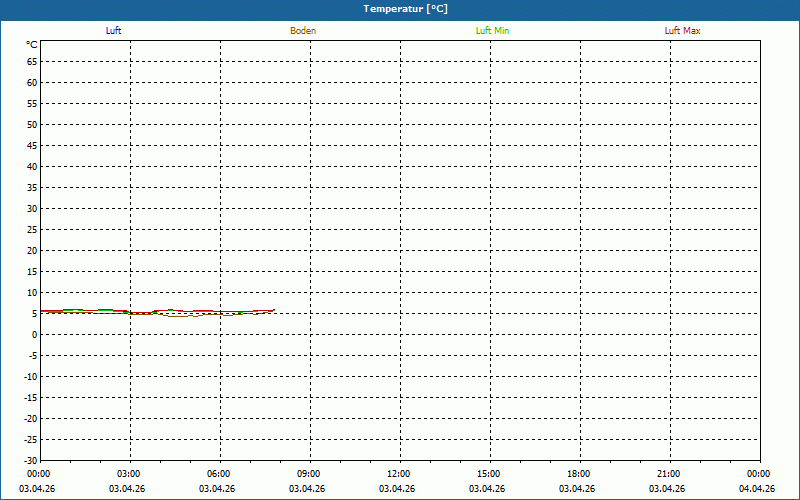Screen dimensions: 800x500
Task: Click the 30 value on temperature axis
Action: pyautogui.click(x=32, y=209)
